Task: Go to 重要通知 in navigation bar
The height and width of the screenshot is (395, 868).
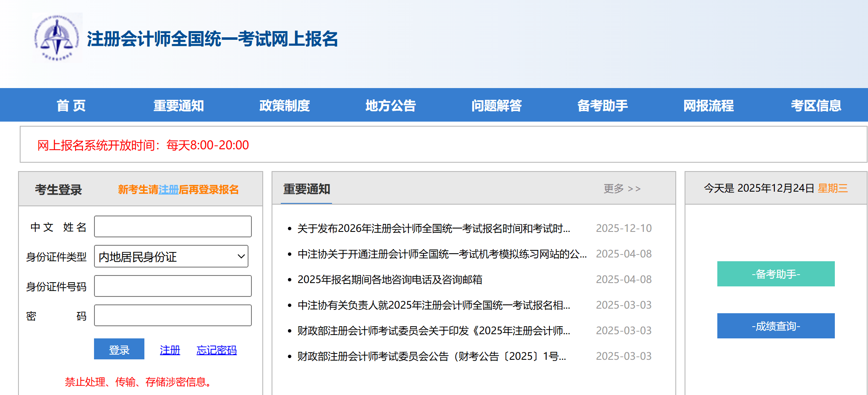Action: (x=178, y=105)
